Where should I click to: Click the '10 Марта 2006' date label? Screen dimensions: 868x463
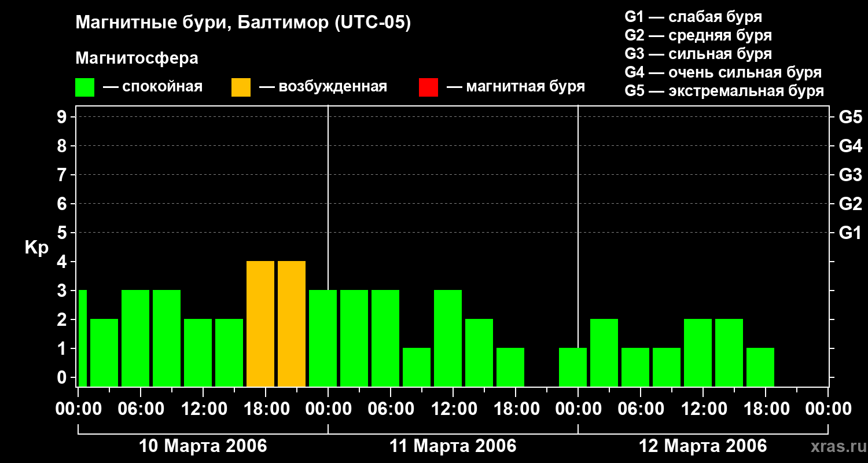pyautogui.click(x=203, y=446)
